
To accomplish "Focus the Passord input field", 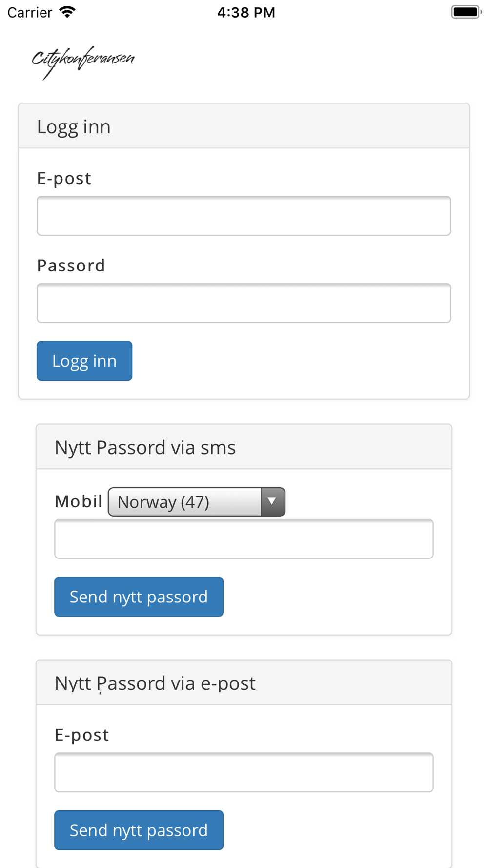I will (244, 303).
